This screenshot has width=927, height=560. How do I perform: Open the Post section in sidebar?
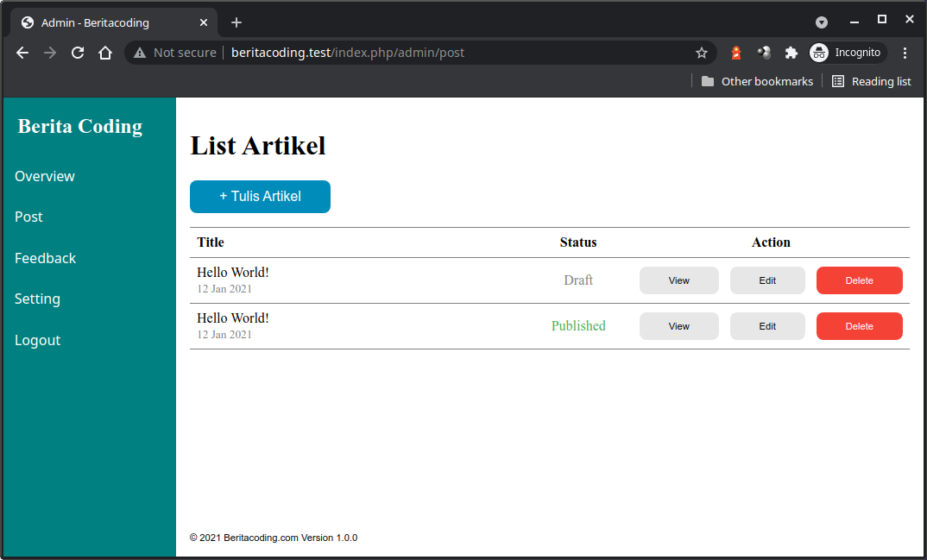(x=28, y=217)
